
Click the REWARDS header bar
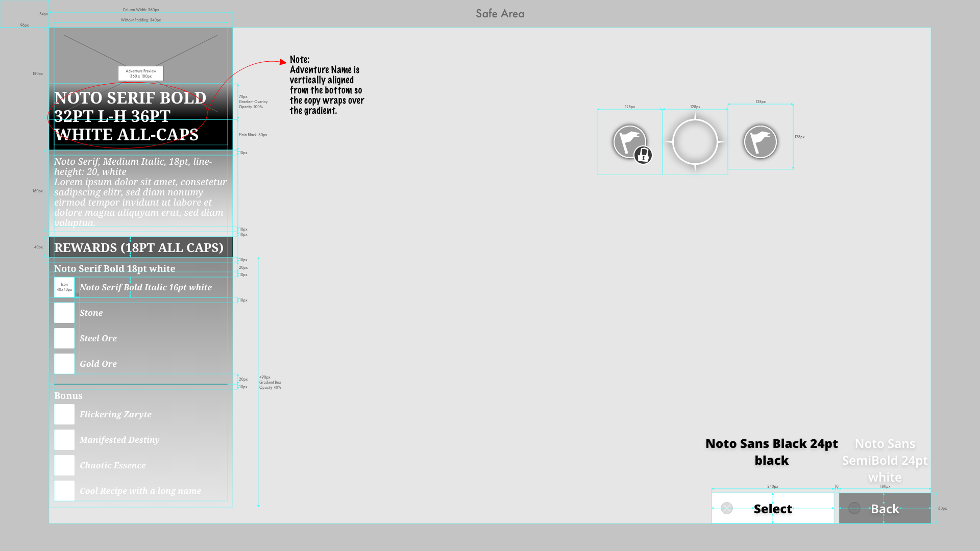[x=140, y=247]
